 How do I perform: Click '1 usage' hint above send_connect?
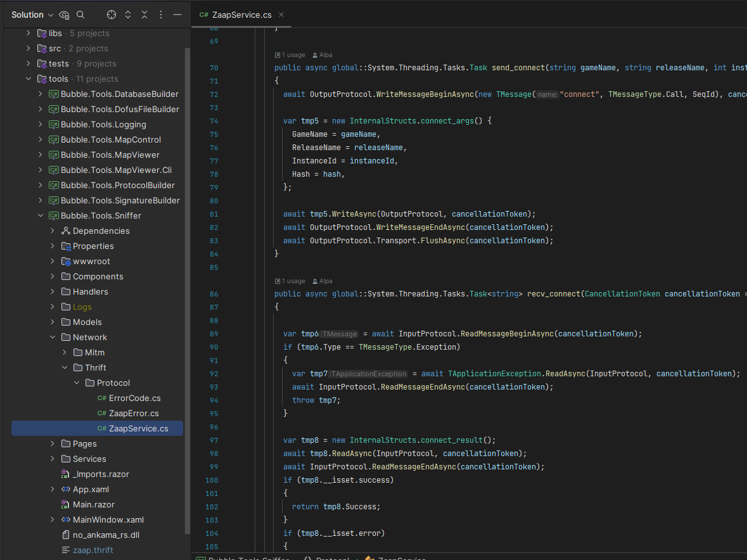tap(290, 55)
